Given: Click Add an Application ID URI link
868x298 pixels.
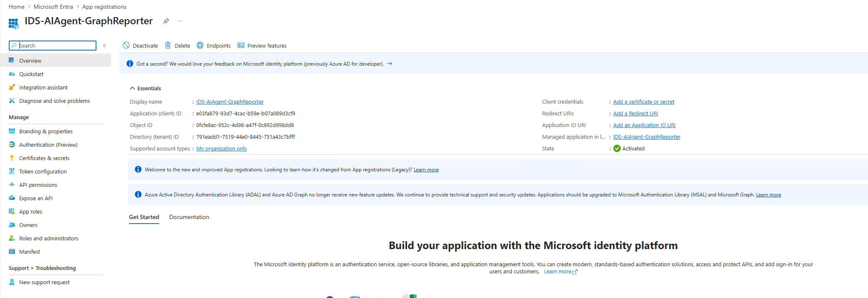Looking at the screenshot, I should (644, 125).
